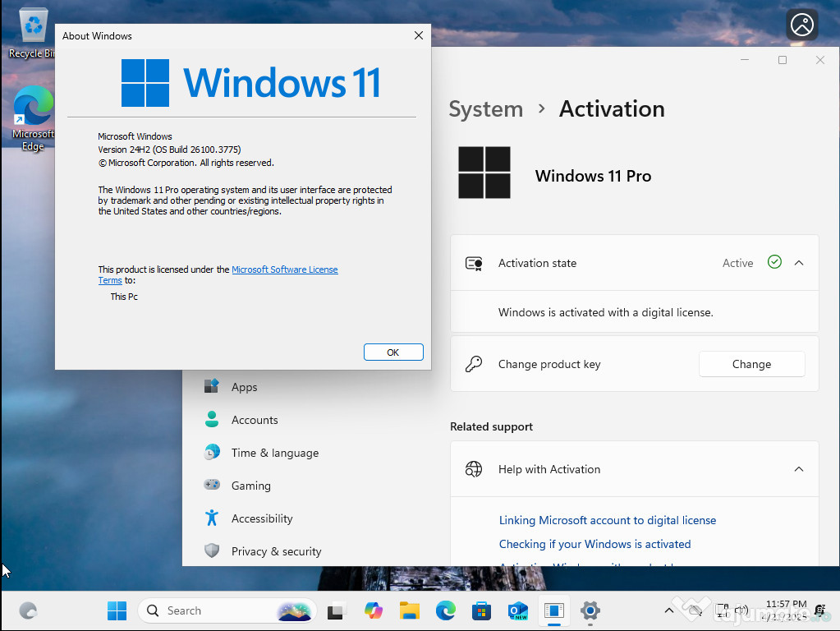This screenshot has height=631, width=840.
Task: Click the "Version 24H2 (OS Build 26100.3775)" text
Action: tap(169, 150)
